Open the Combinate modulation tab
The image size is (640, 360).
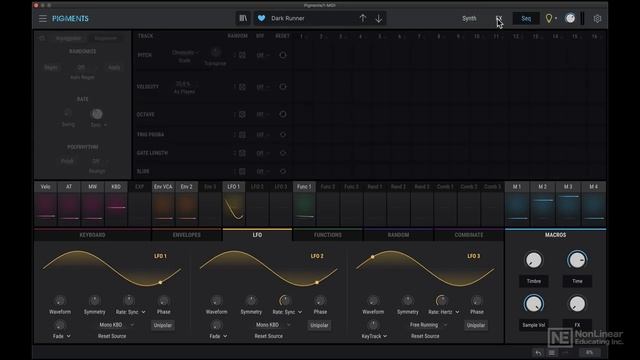[469, 235]
